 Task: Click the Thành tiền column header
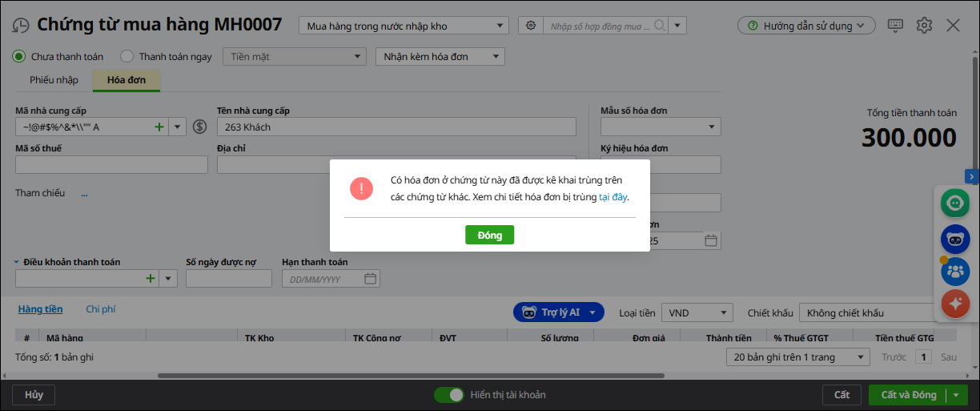(729, 338)
